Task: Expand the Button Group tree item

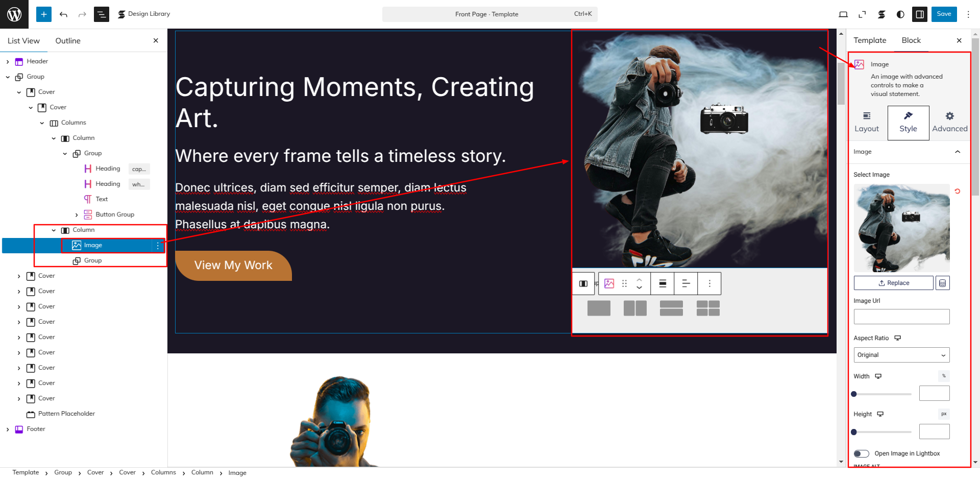Action: point(77,215)
